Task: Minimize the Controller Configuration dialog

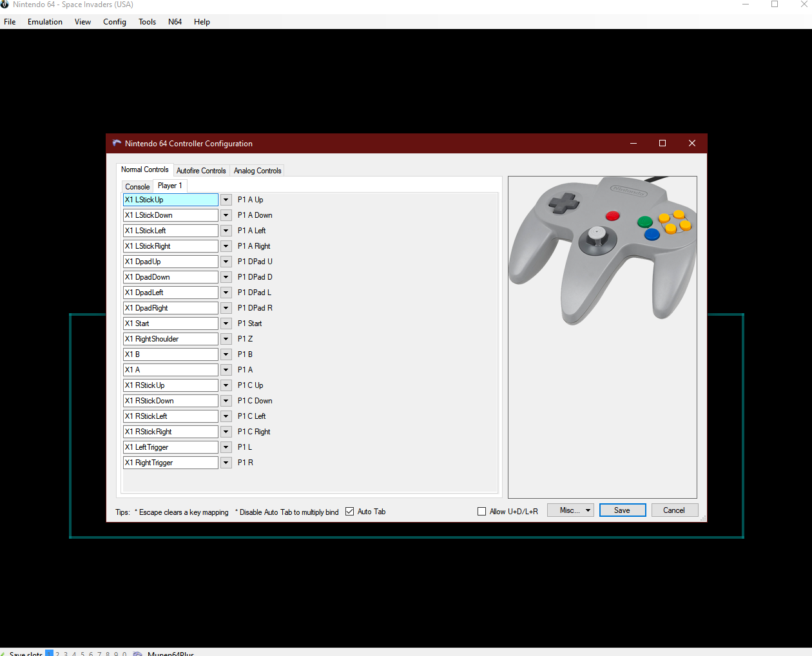Action: tap(633, 143)
